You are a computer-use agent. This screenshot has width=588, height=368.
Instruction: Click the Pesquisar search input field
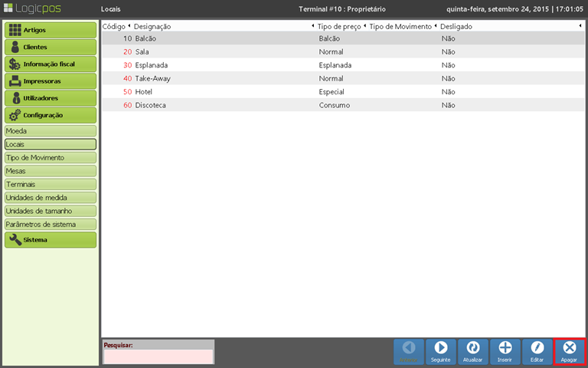(x=158, y=356)
